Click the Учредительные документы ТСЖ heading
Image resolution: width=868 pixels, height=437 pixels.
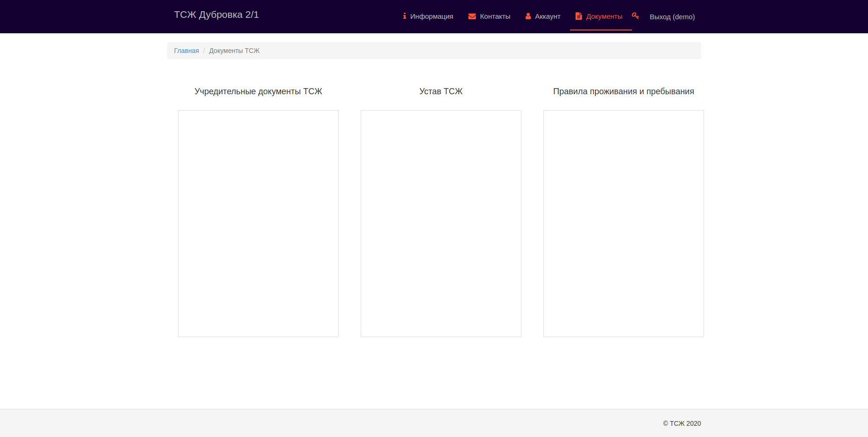(x=258, y=91)
